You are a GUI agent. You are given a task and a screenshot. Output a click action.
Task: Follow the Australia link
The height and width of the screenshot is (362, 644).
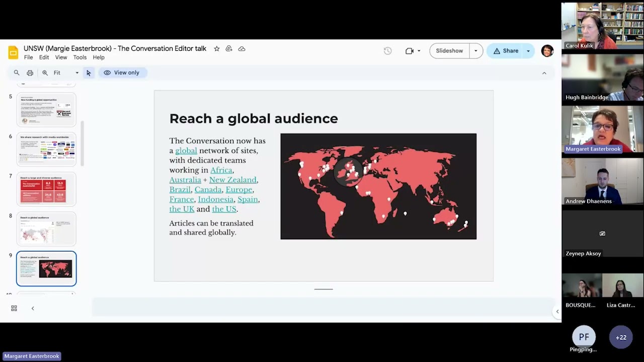(185, 179)
